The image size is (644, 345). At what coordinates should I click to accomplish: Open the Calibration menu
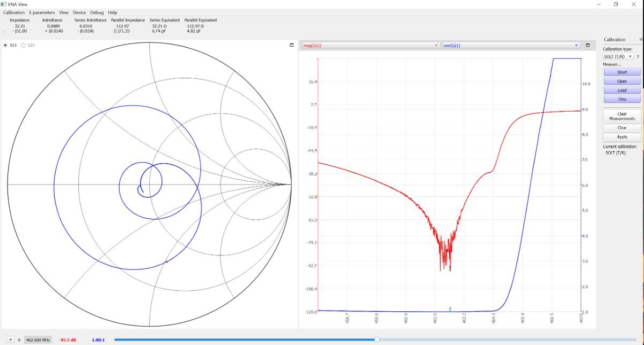click(14, 12)
